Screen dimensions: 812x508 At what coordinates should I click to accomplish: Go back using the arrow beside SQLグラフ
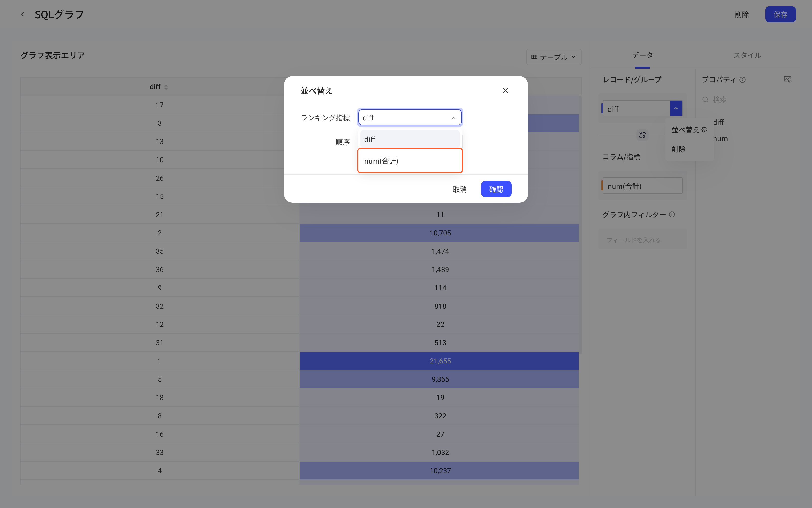coord(22,14)
